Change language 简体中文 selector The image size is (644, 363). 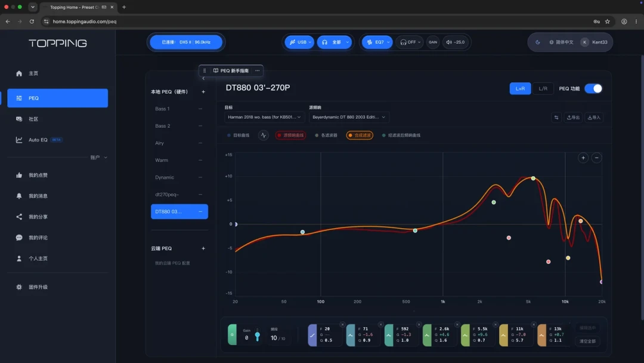click(561, 42)
